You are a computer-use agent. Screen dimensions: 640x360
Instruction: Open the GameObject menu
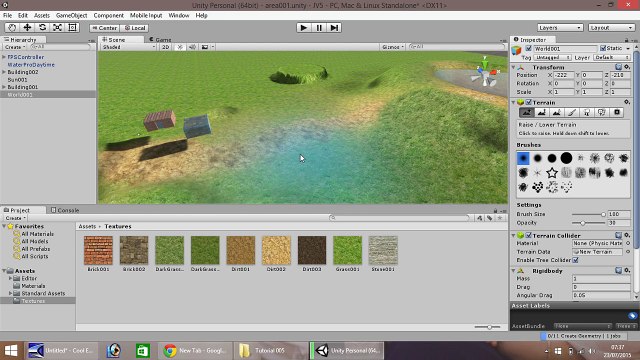click(71, 16)
